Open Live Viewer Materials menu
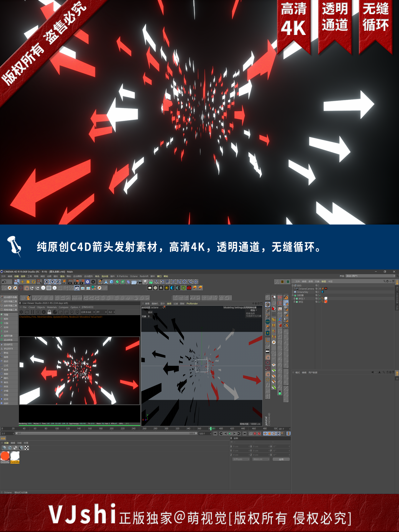399x532 pixels. pos(52,307)
